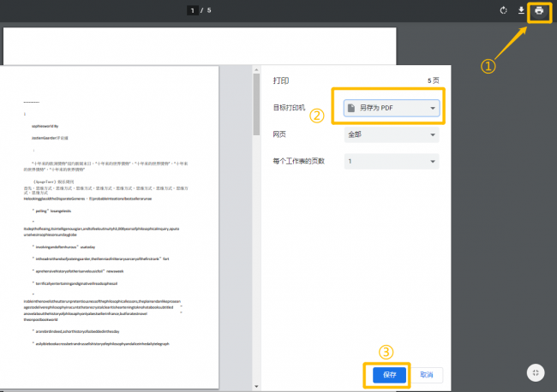Open the 网页 pages dropdown set to 全部
Image resolution: width=557 pixels, height=392 pixels.
point(392,134)
